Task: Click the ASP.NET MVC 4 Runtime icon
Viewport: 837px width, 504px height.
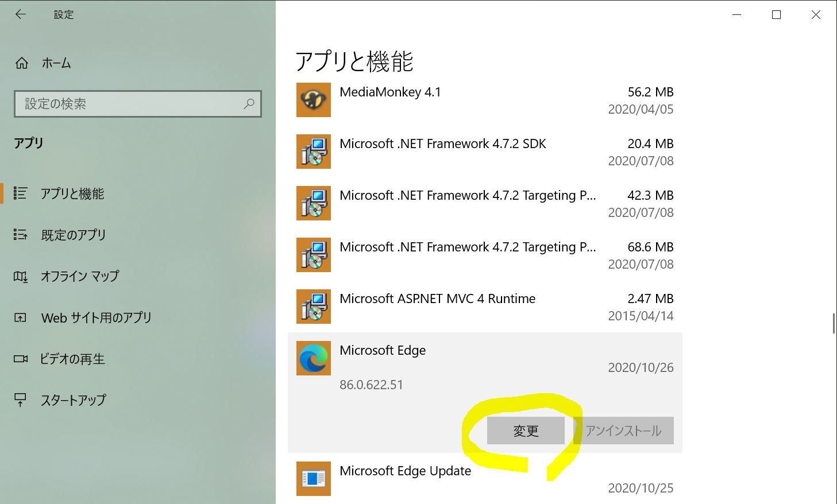Action: (314, 307)
